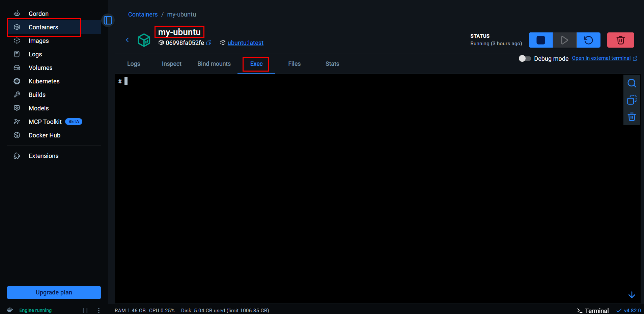Viewport: 644px width, 314px height.
Task: Click the Engine running status text
Action: [35, 310]
